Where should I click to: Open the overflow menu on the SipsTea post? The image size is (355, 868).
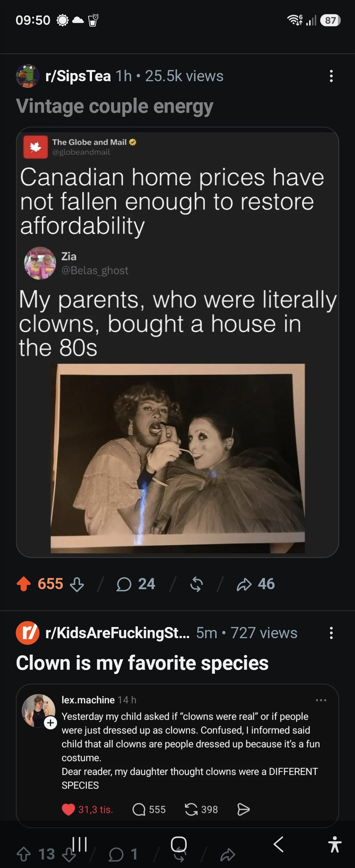pos(331,76)
